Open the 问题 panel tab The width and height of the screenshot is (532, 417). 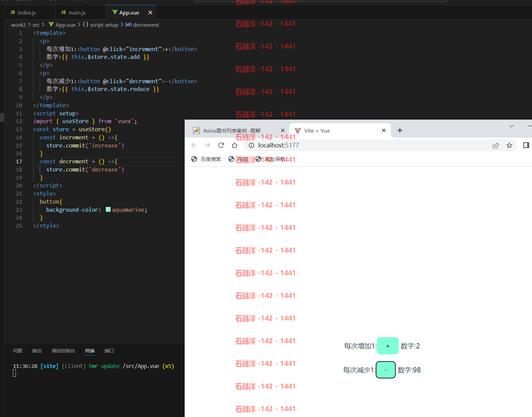click(x=18, y=351)
